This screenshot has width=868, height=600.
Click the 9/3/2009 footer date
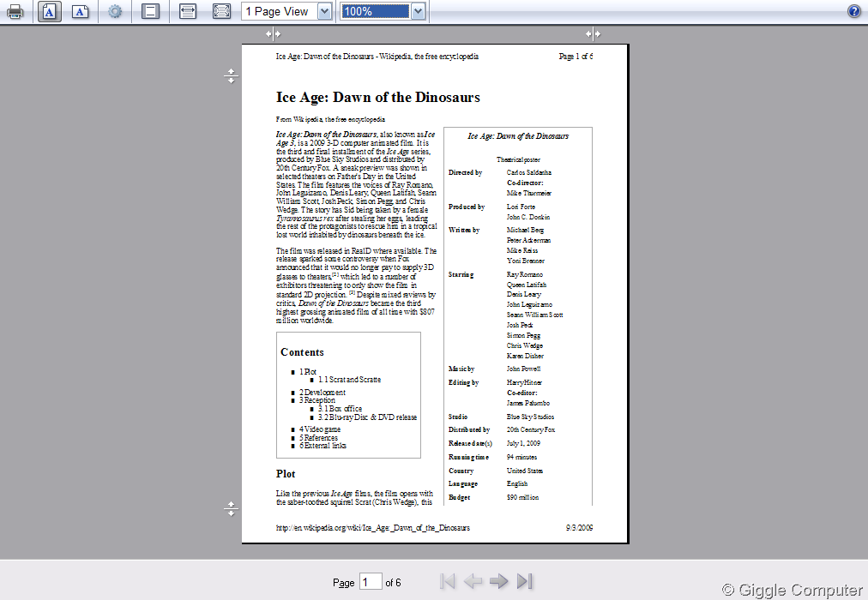point(580,527)
